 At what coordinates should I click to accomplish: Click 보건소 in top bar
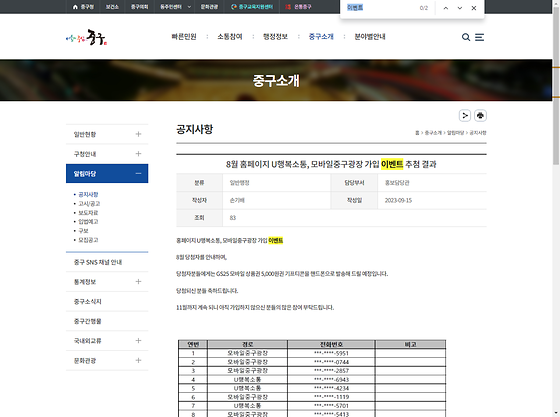click(x=112, y=7)
